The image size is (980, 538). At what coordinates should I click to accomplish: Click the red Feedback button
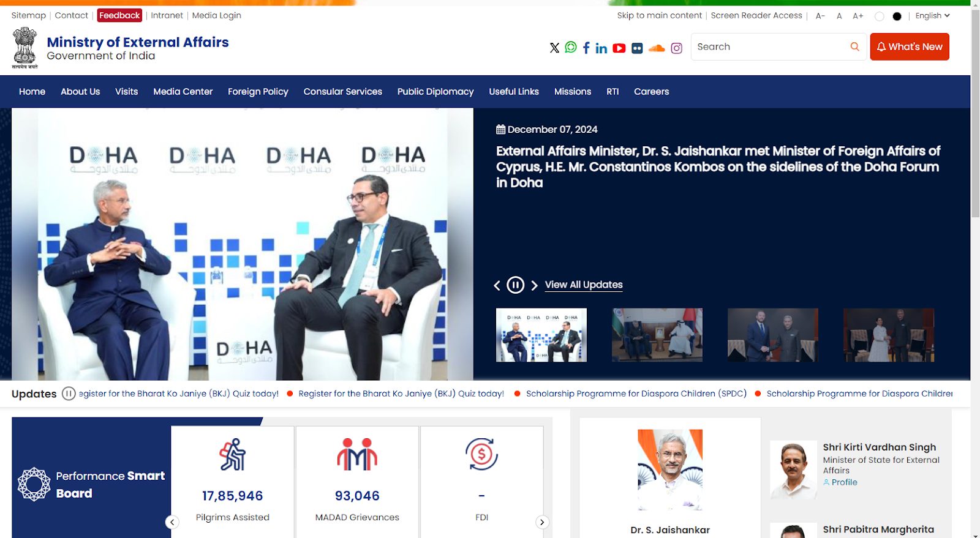[119, 15]
